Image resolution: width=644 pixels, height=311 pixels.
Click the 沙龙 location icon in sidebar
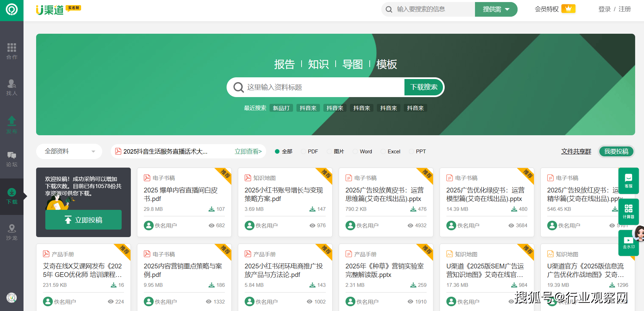(x=12, y=229)
